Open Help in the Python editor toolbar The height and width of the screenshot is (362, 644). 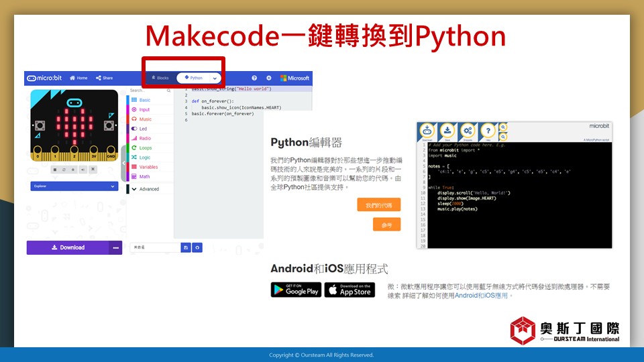tap(488, 132)
